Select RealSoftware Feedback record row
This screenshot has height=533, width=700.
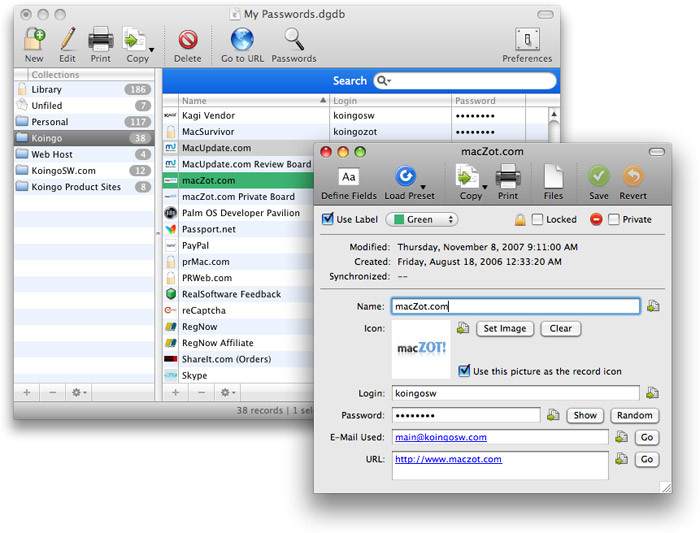(238, 294)
